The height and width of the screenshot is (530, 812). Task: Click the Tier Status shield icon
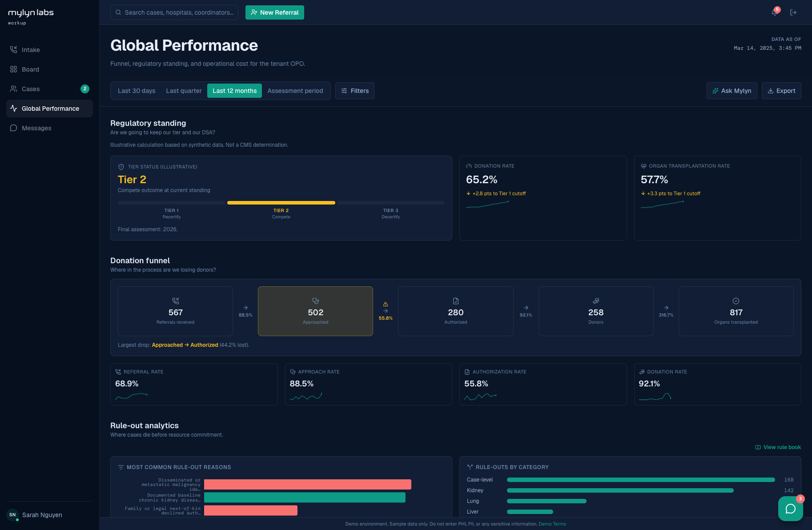(121, 167)
